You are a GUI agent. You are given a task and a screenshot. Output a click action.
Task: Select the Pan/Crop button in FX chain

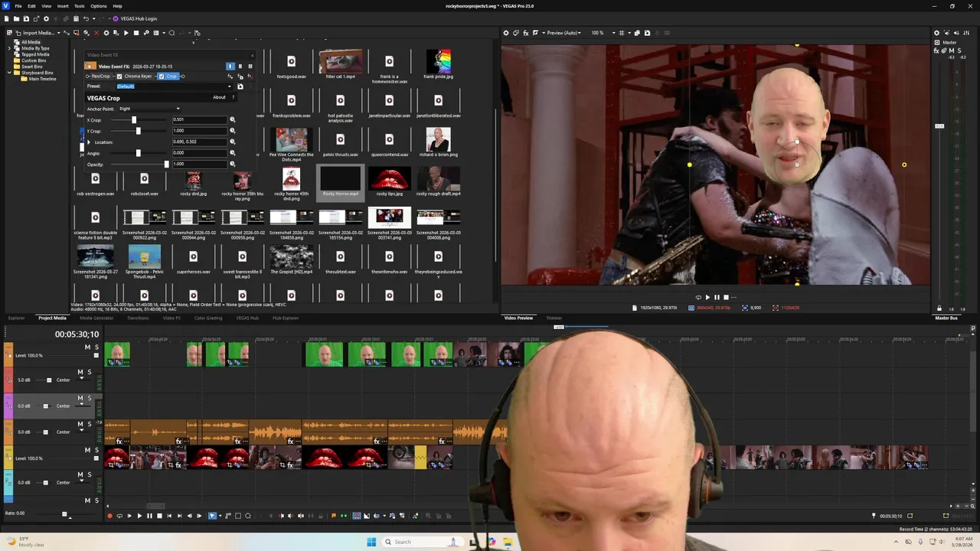tap(100, 77)
